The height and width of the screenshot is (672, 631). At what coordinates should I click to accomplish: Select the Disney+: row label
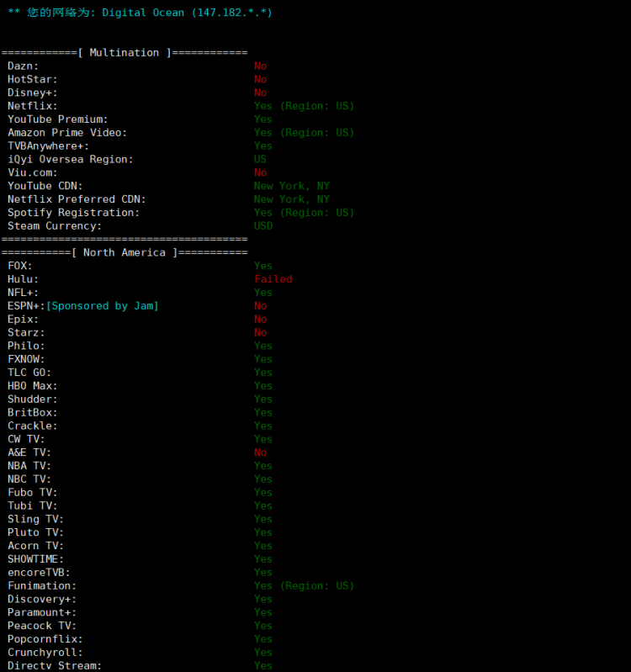(x=33, y=93)
